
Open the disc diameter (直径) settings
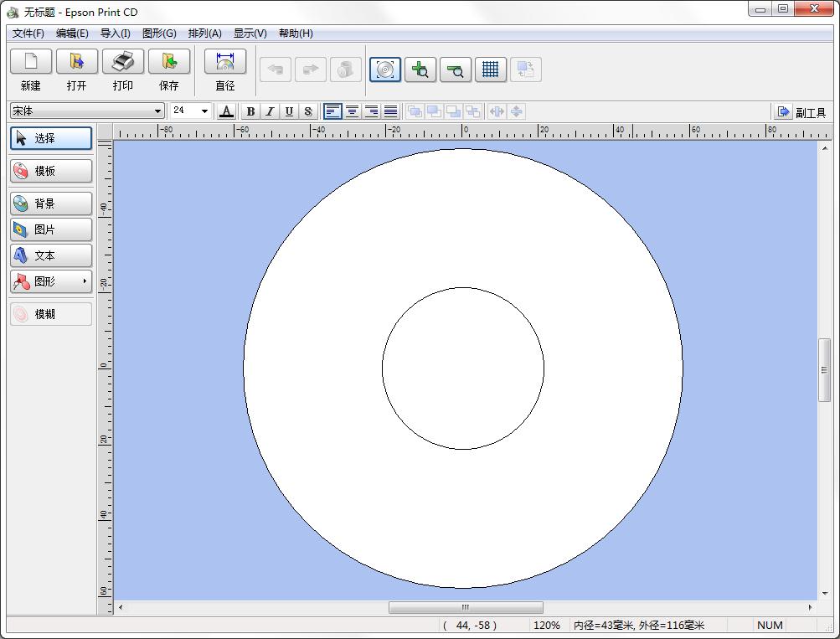point(225,62)
